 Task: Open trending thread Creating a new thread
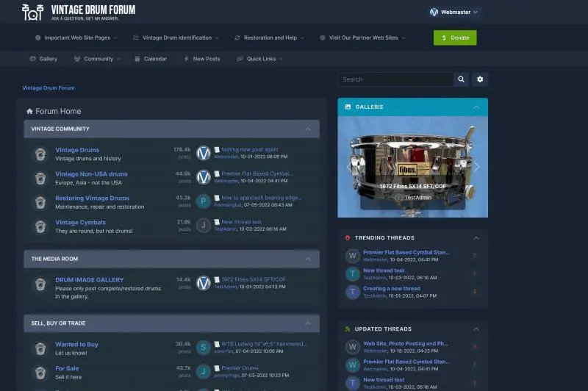pyautogui.click(x=392, y=289)
